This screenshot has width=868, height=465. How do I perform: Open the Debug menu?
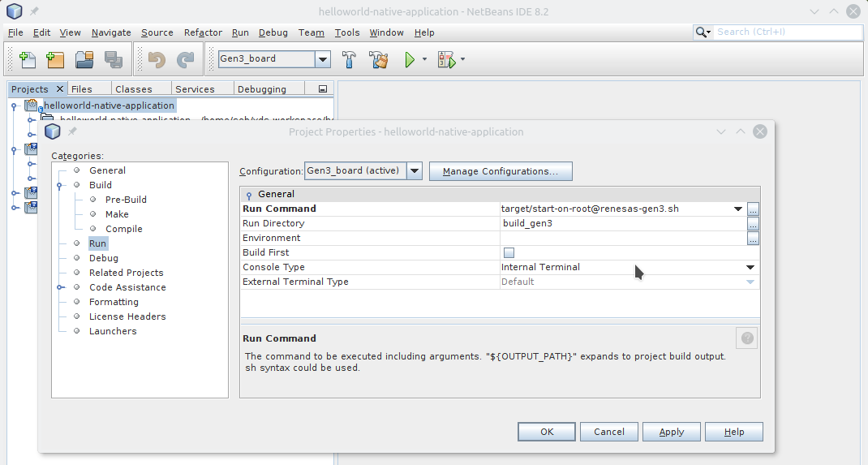[273, 32]
